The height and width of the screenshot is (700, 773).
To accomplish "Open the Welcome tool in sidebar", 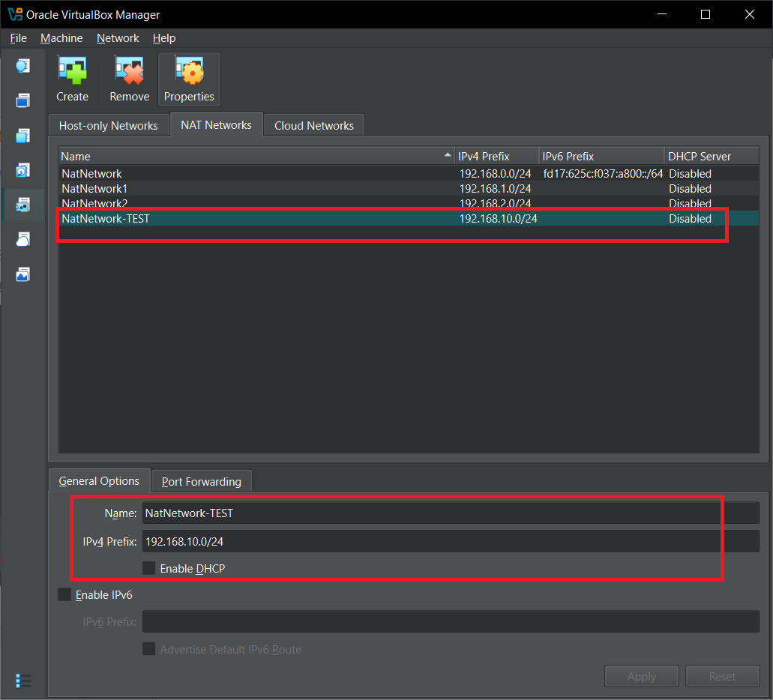I will click(x=22, y=67).
